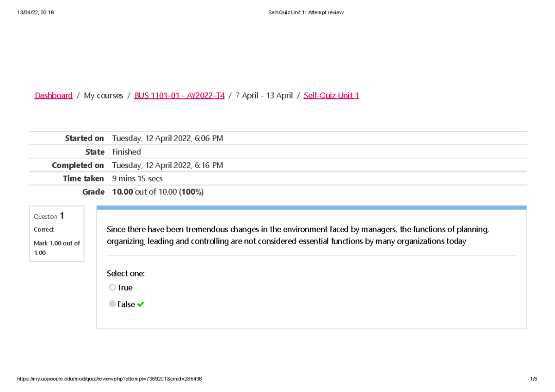Click the start time 'Tuesday, 12 April 2022, 6:06 PM'
Screen dimensions: 555x392
click(x=168, y=138)
